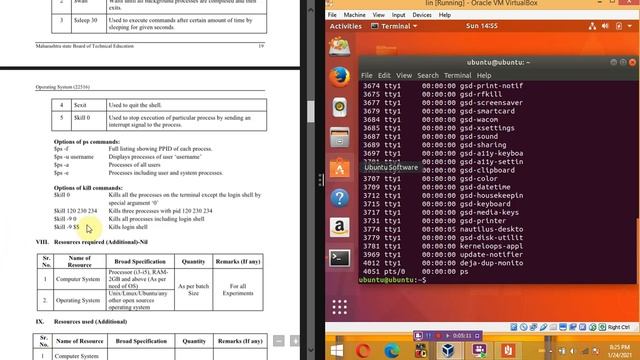Open the Ubuntu system menu arrow
This screenshot has width=640, height=360.
(x=630, y=26)
